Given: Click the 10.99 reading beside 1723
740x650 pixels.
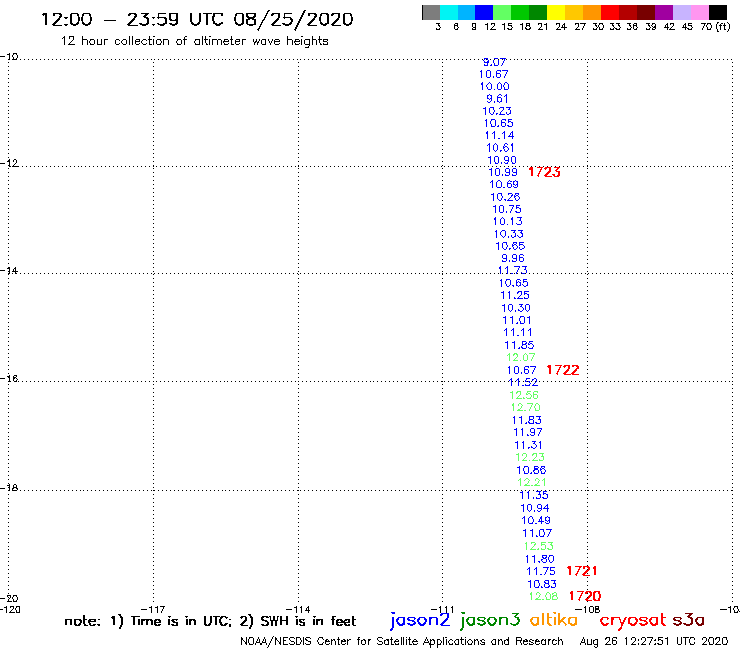Looking at the screenshot, I should (x=503, y=172).
